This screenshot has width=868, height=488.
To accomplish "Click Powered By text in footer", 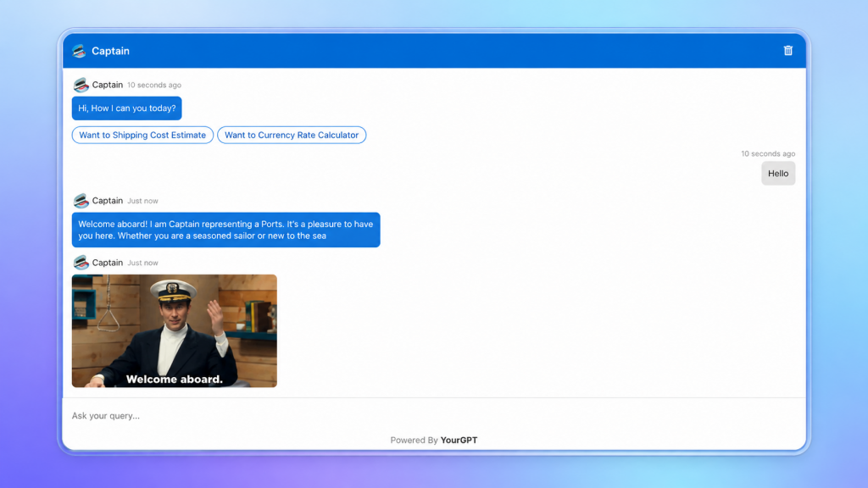I will coord(414,440).
